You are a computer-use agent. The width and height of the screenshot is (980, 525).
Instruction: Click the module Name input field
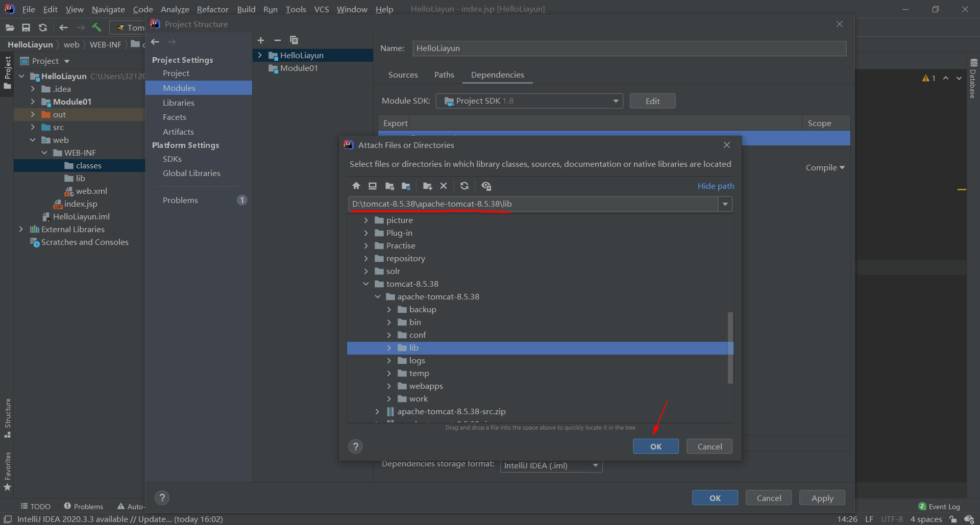(629, 48)
